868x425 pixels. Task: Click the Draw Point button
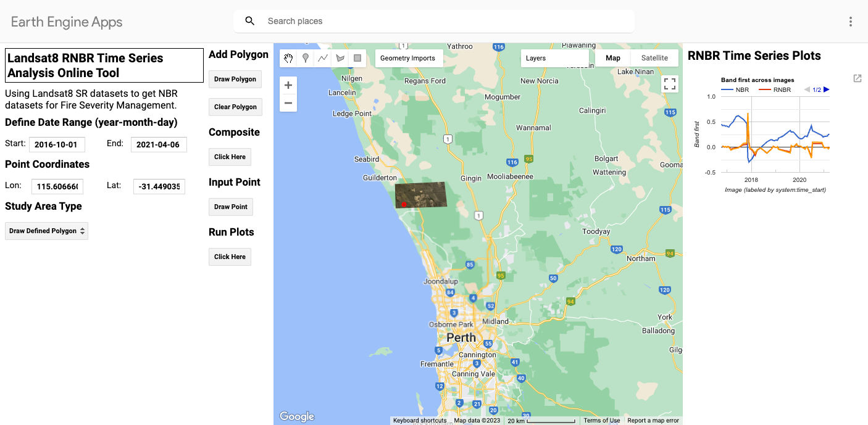pyautogui.click(x=231, y=207)
